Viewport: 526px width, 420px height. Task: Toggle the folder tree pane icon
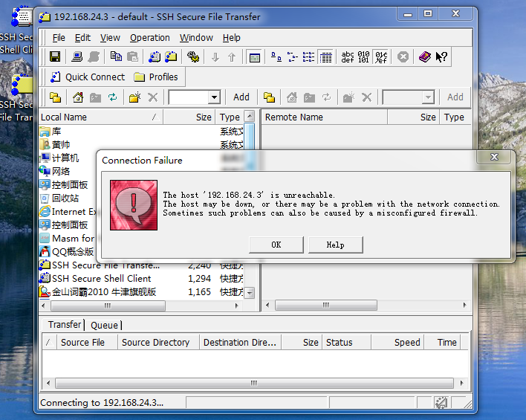tap(255, 57)
